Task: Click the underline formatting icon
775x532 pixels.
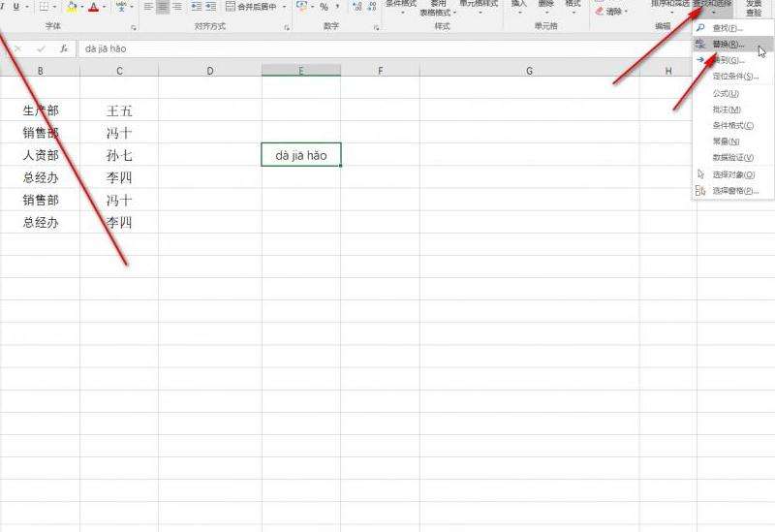Action: (16, 7)
